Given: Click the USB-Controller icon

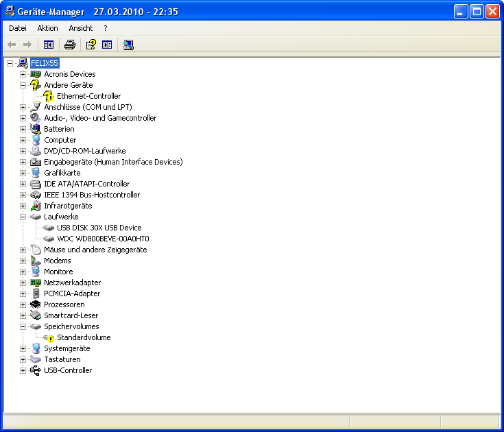Looking at the screenshot, I should 36,370.
